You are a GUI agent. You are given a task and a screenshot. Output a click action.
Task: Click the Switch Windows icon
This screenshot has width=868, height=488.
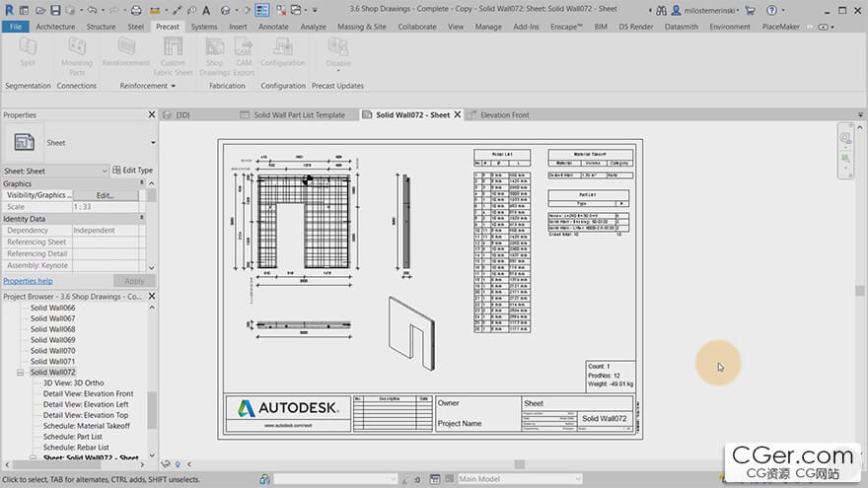pyautogui.click(x=296, y=10)
